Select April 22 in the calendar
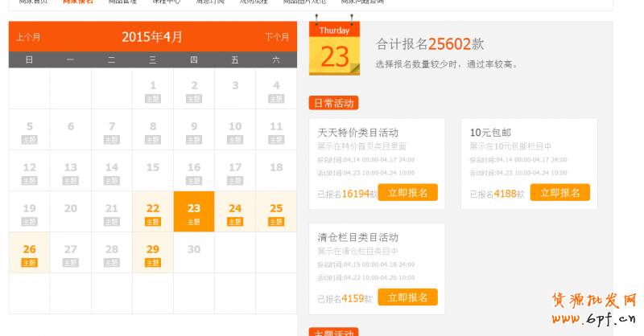The image size is (644, 336). (x=153, y=208)
